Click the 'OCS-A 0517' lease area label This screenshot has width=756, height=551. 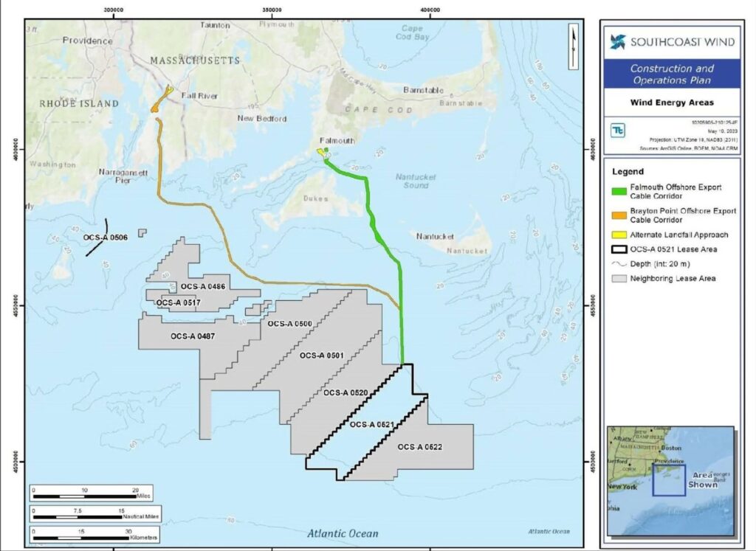[179, 303]
